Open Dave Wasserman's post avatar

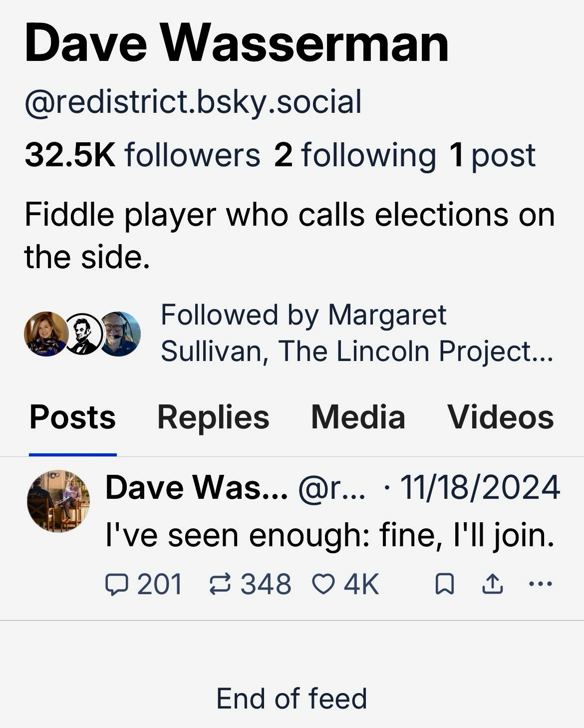click(58, 501)
